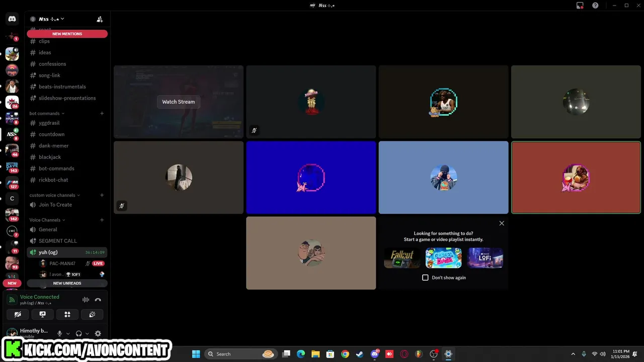
Task: Click the invite members icon beside server name
Action: tap(100, 19)
